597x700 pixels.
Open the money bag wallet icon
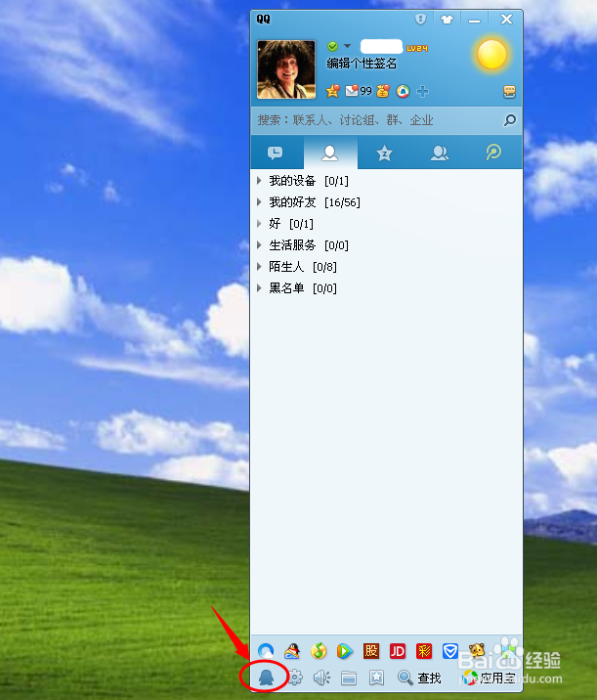[383, 91]
